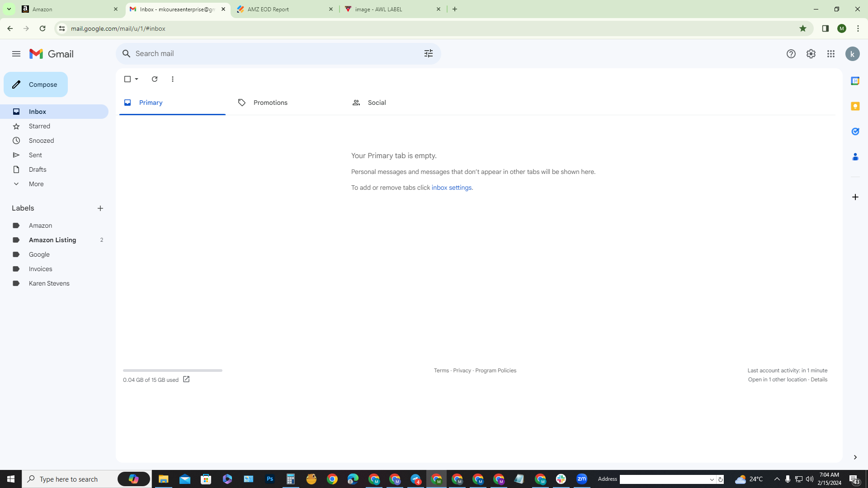The width and height of the screenshot is (868, 488).
Task: Refresh the inbox
Action: tap(155, 79)
